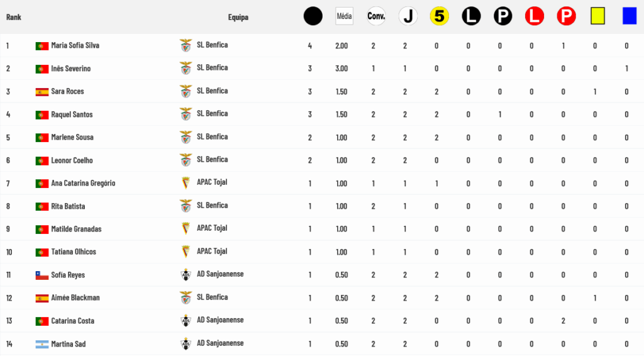Sort by the Média column icon
Image resolution: width=644 pixels, height=356 pixels.
pos(344,16)
